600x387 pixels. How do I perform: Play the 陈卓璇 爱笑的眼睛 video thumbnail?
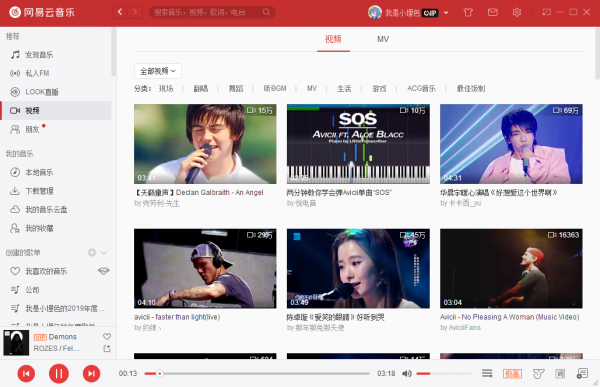pyautogui.click(x=358, y=268)
